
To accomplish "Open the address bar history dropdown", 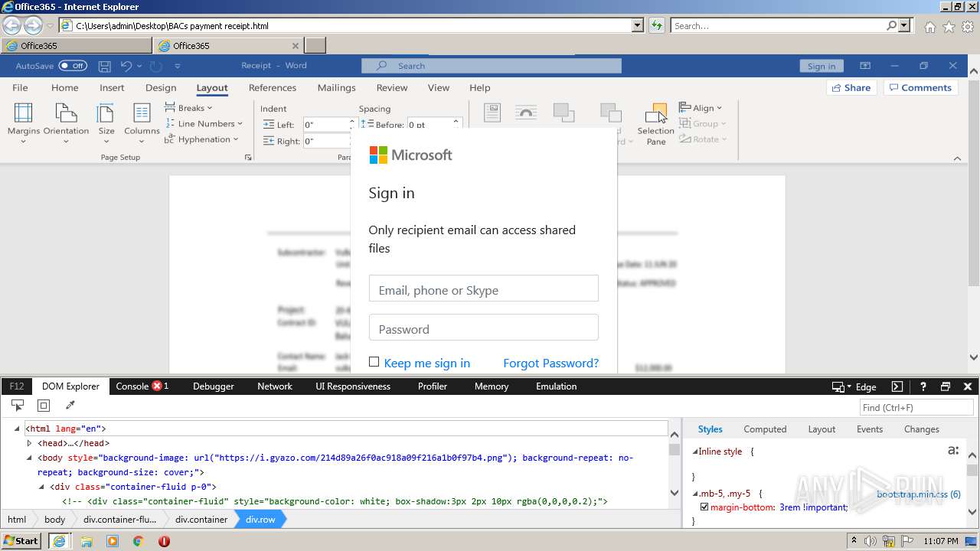I will [638, 25].
